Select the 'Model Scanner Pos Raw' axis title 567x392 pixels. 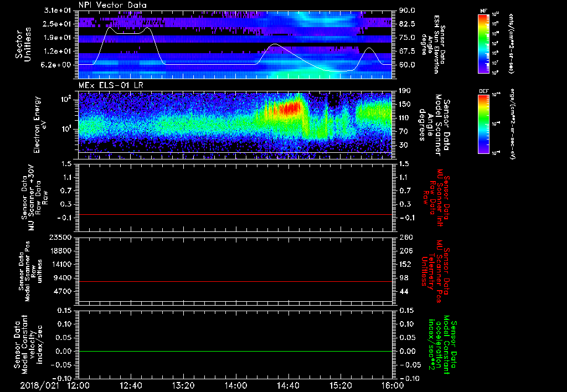tap(30, 271)
